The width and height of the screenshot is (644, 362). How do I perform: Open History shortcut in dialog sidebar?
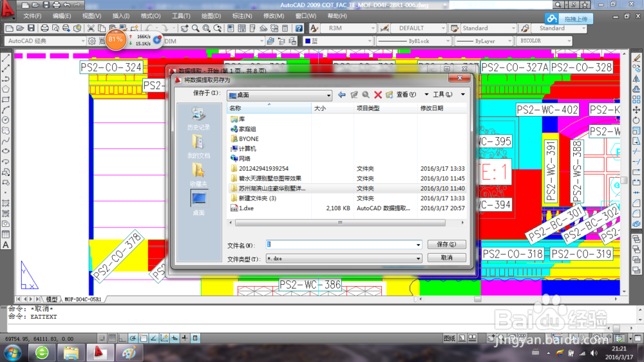(x=198, y=119)
